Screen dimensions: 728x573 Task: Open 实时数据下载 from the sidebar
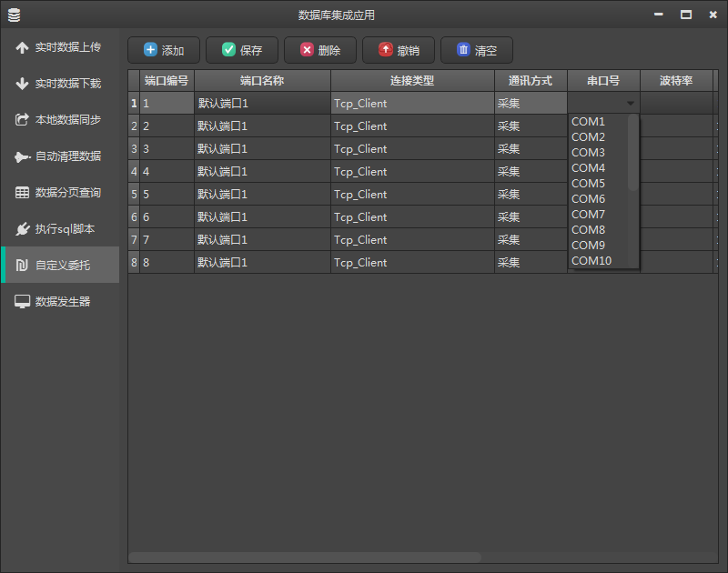[x=60, y=84]
